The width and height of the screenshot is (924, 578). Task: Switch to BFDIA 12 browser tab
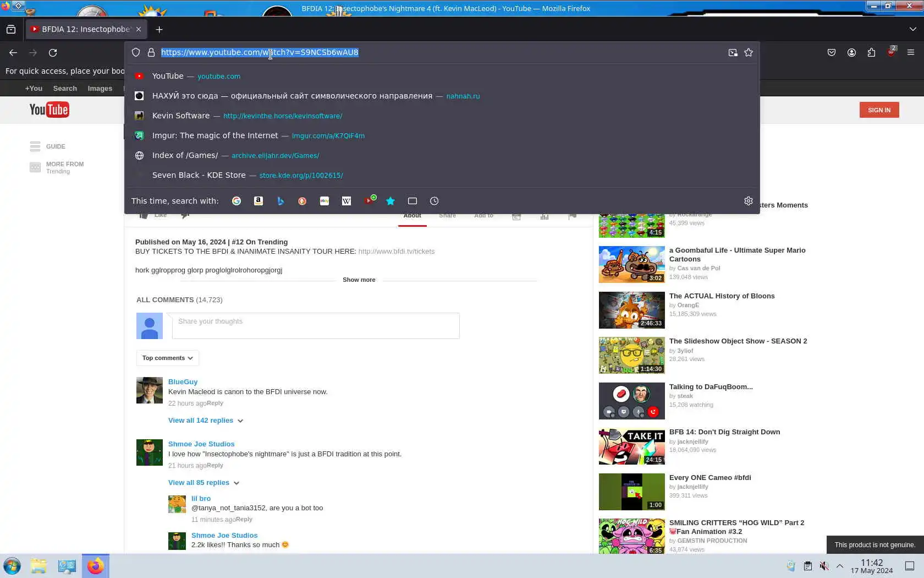click(x=85, y=29)
